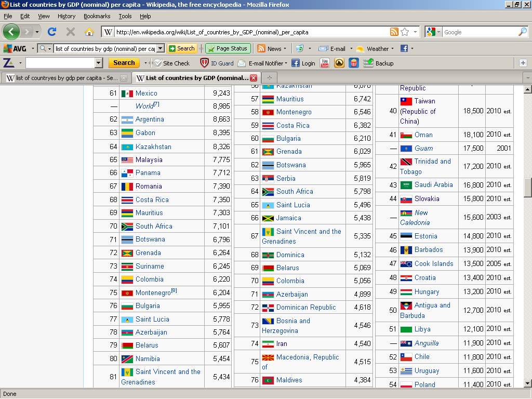The image size is (532, 399).
Task: Close the active Wikipedia GDP tab
Action: point(254,78)
